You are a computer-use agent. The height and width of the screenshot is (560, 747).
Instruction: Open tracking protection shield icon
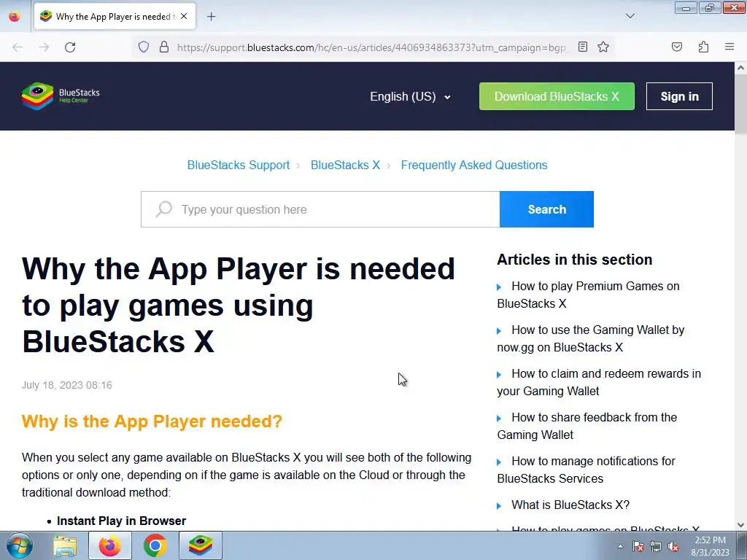144,47
